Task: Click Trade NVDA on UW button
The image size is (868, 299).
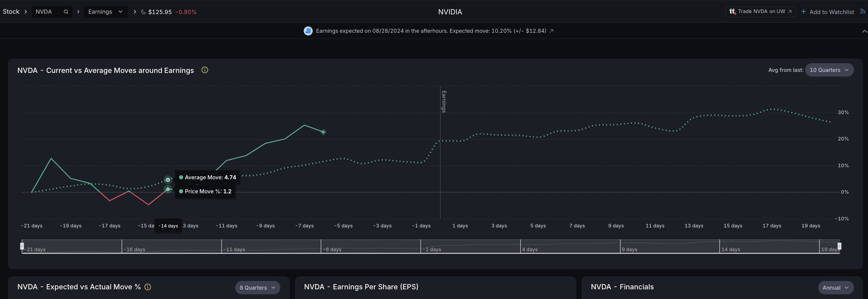Action: pyautogui.click(x=760, y=11)
